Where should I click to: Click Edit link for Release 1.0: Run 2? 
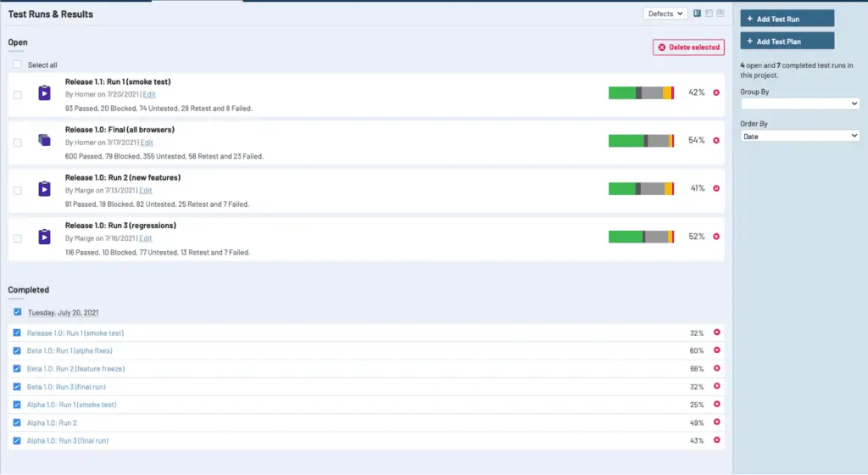(145, 191)
